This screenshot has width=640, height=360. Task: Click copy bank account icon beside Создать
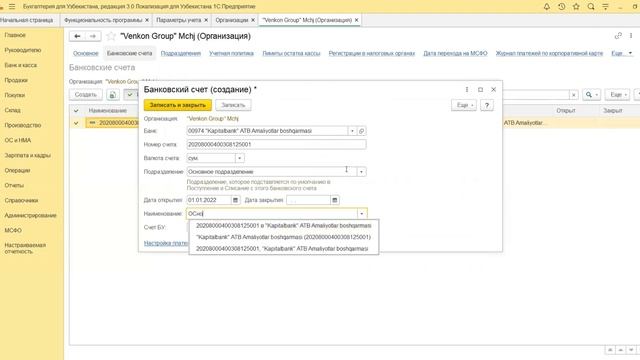(x=113, y=95)
